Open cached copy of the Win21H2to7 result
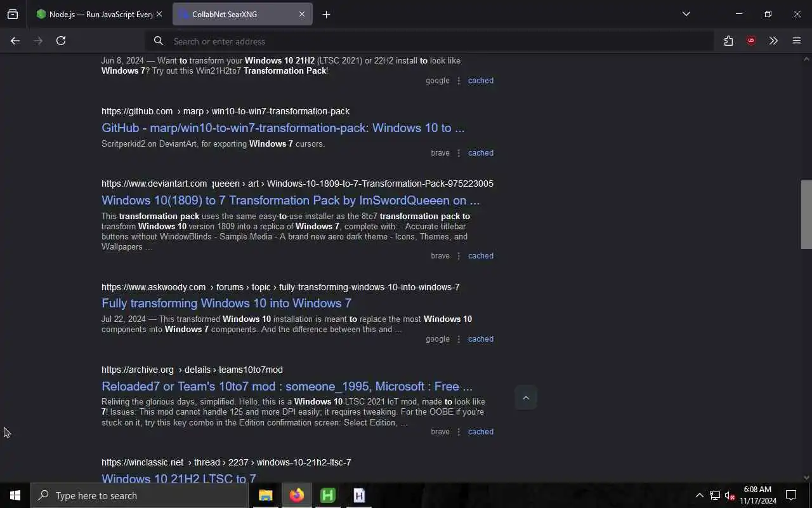 (x=481, y=81)
